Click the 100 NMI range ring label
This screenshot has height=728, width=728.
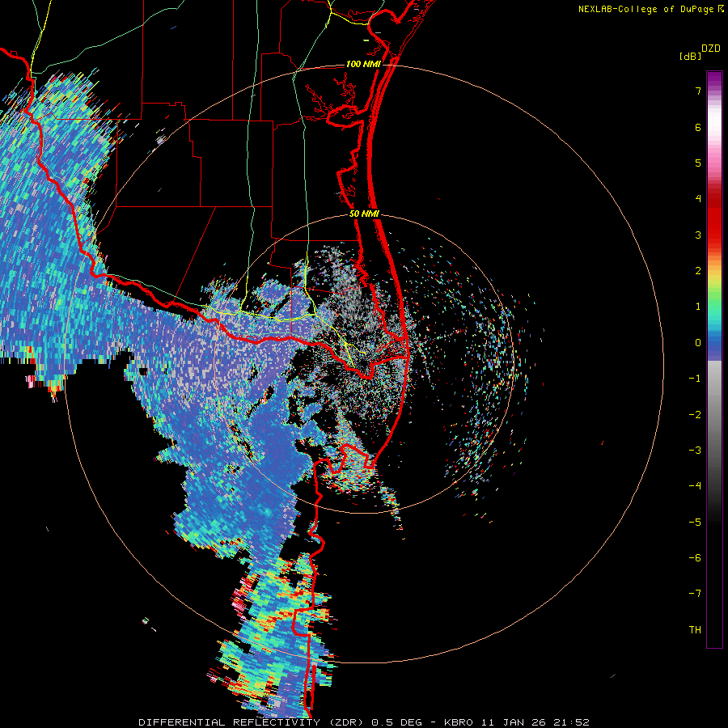pos(363,64)
